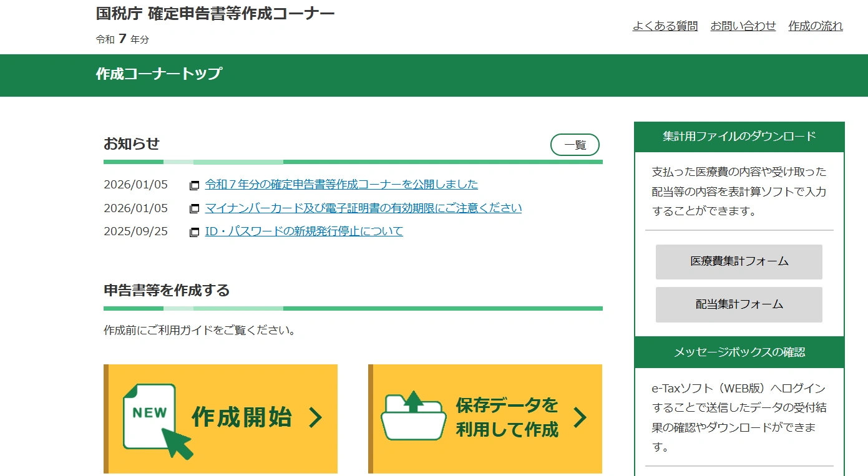The height and width of the screenshot is (476, 868).
Task: Open the 作成の流れ page
Action: (815, 26)
